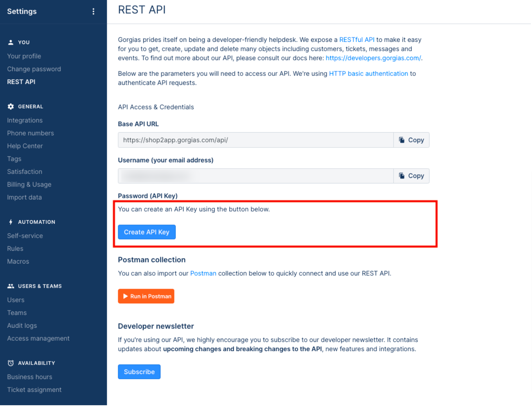Open Phone numbers settings
The width and height of the screenshot is (532, 406).
(31, 133)
